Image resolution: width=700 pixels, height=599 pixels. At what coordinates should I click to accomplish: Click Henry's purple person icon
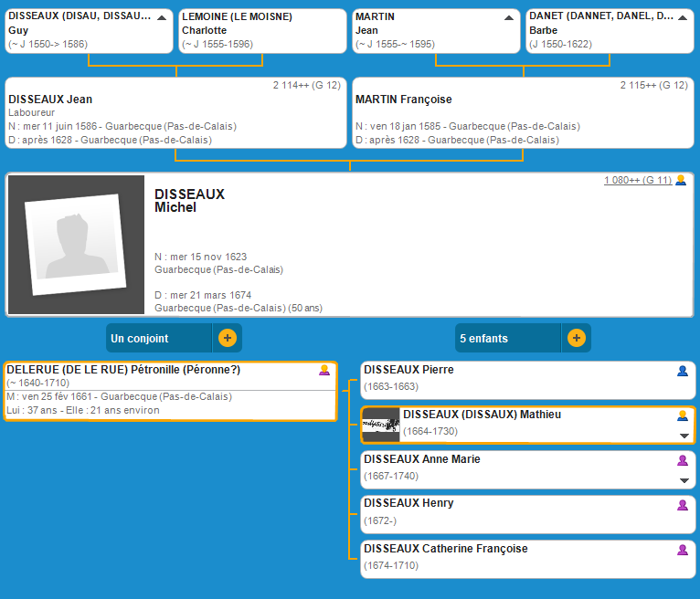tap(682, 505)
